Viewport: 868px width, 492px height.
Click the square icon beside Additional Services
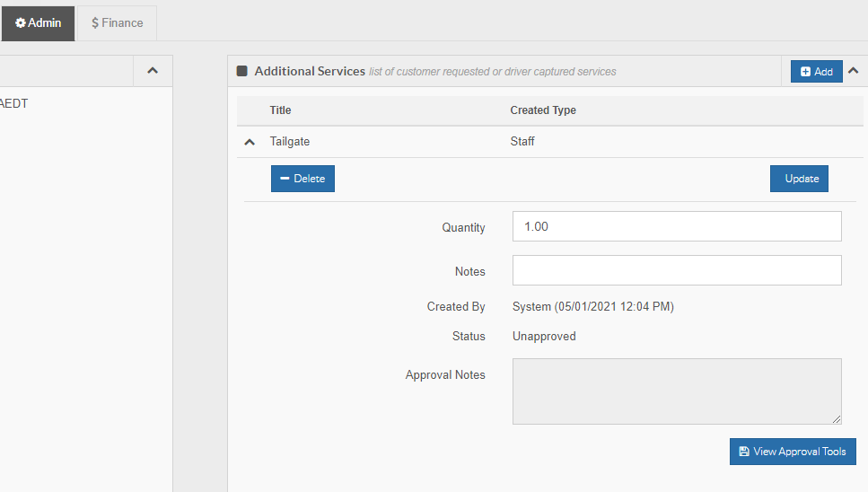pos(242,71)
